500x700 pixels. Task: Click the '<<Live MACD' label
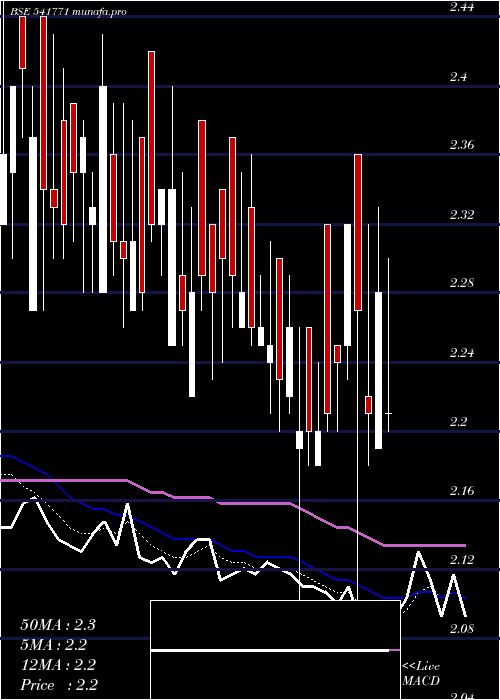click(421, 674)
